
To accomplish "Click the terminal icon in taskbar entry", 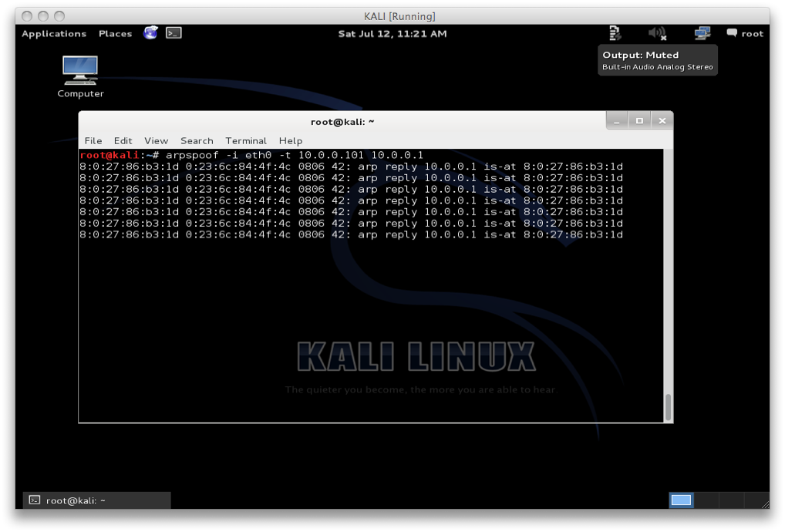I will (x=35, y=500).
